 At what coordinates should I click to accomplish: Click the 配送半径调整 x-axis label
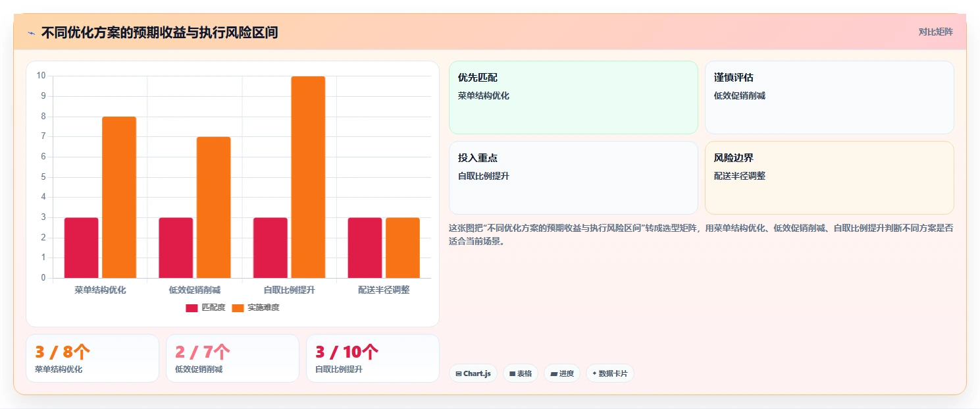point(384,290)
